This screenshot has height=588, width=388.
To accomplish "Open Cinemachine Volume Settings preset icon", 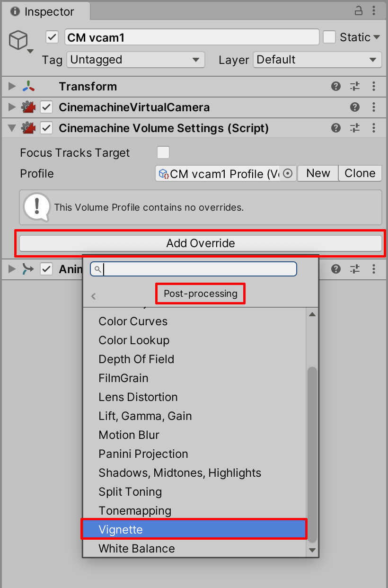I will [355, 128].
